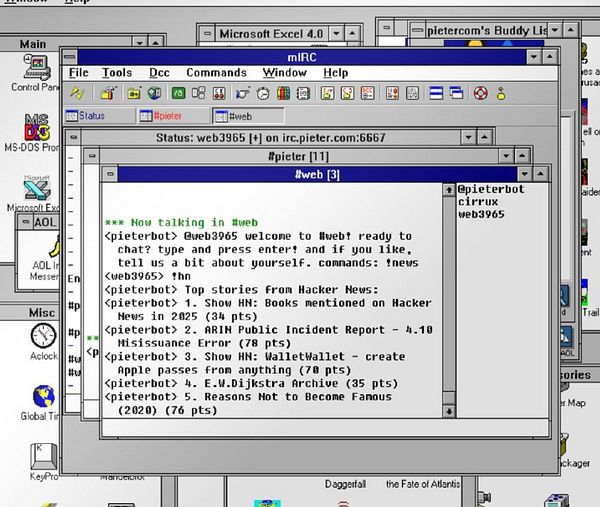Click the 'Daggerfall' icon label
The width and height of the screenshot is (600, 507).
(x=345, y=484)
